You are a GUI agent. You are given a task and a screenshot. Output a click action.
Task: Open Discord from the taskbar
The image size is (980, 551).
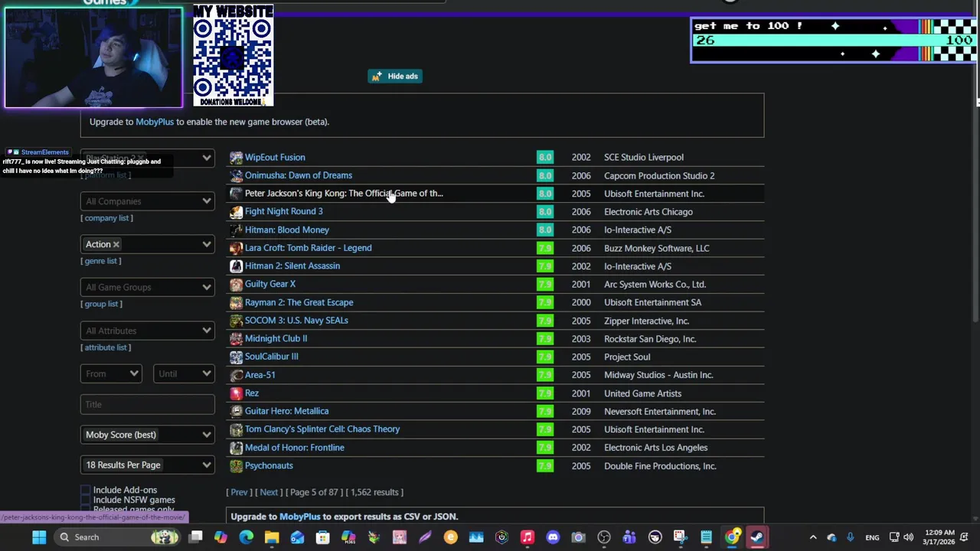[x=553, y=537]
